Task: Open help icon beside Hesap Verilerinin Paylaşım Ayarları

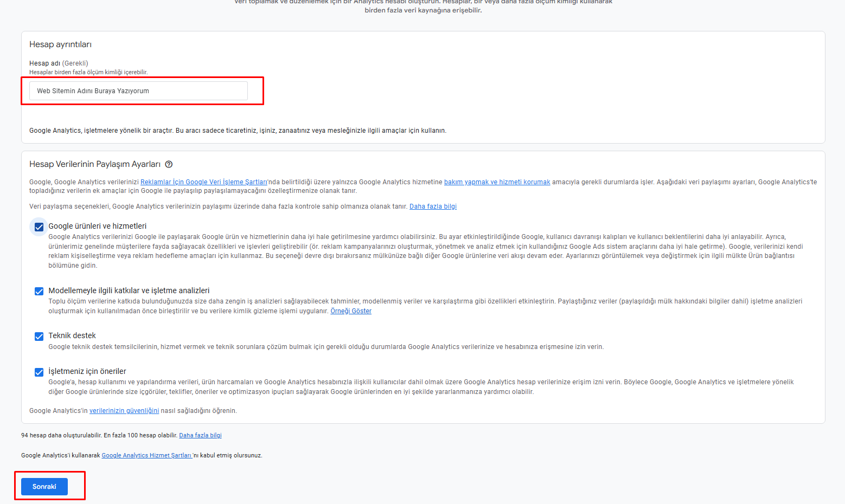Action: coord(169,164)
